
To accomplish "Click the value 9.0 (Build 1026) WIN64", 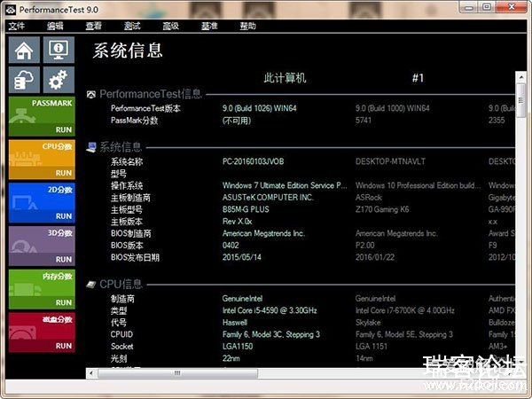I will (260, 108).
